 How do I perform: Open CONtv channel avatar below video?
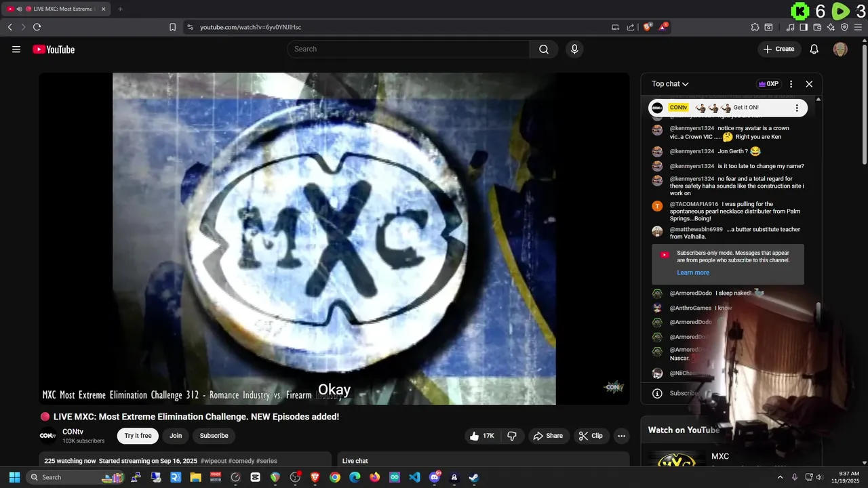47,436
